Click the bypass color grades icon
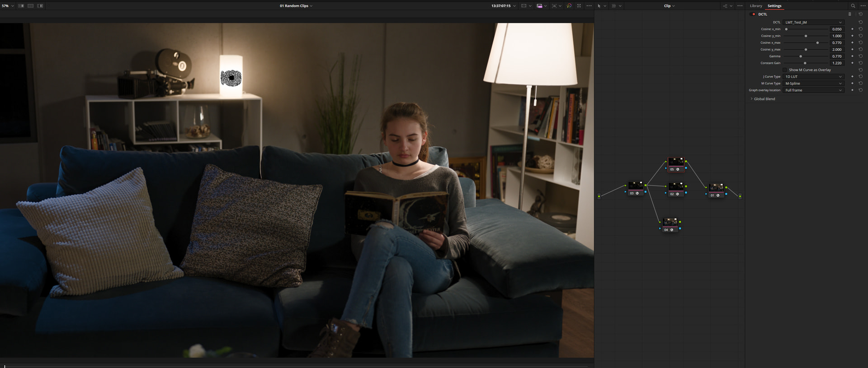Image resolution: width=868 pixels, height=368 pixels. pos(569,6)
